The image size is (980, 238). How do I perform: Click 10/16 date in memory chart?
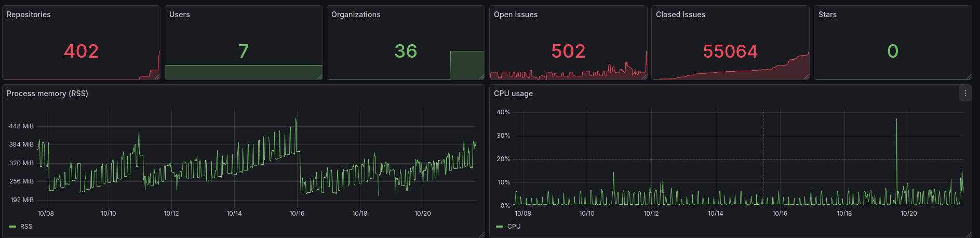coord(297,214)
